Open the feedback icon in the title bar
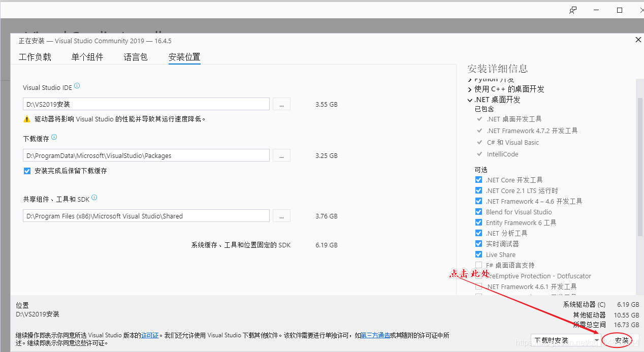 (x=573, y=10)
